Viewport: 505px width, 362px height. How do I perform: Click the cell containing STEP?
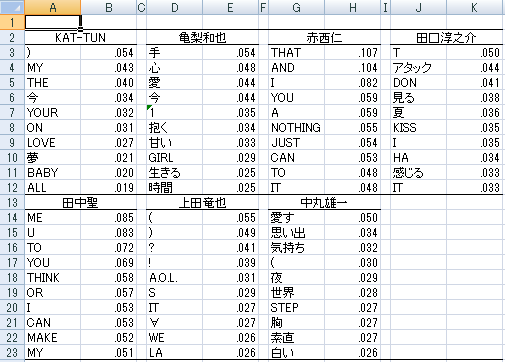[296, 307]
